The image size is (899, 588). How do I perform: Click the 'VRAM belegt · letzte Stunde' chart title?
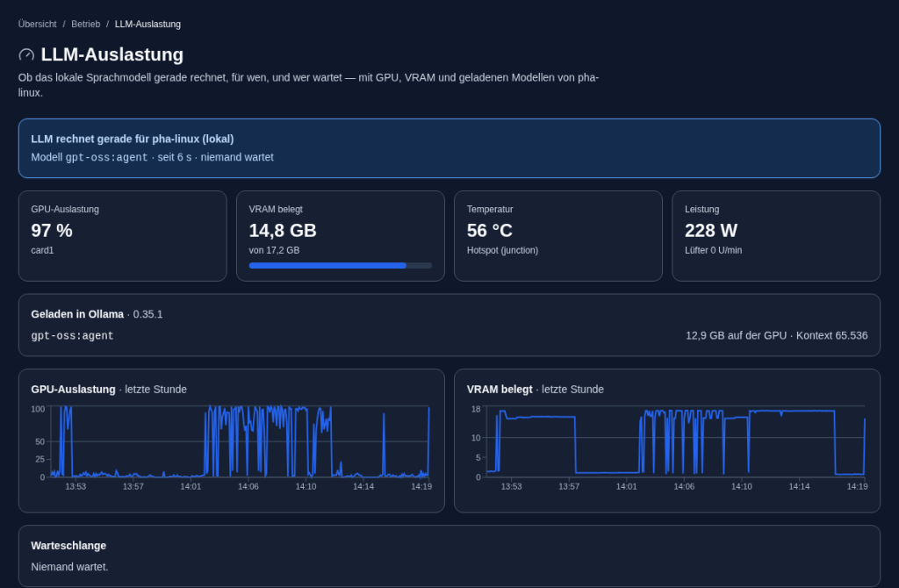point(535,389)
